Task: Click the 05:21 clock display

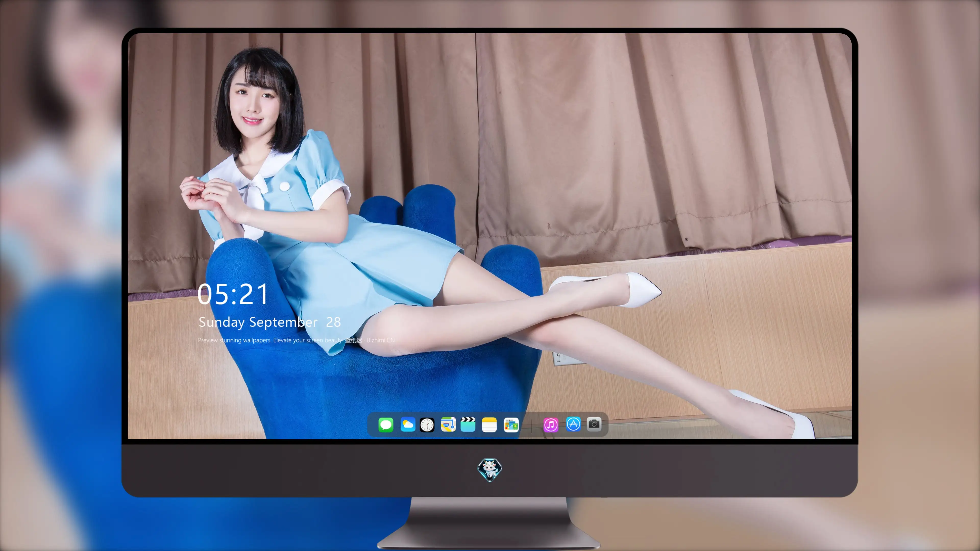Action: click(233, 294)
